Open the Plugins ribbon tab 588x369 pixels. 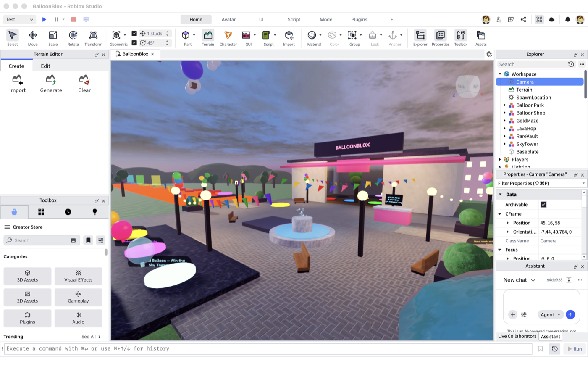pyautogui.click(x=359, y=20)
